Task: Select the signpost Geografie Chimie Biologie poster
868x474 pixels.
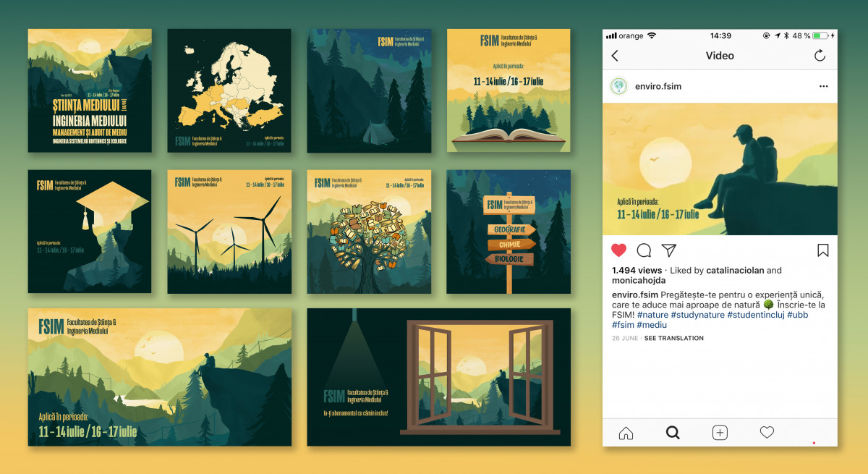Action: pyautogui.click(x=509, y=232)
